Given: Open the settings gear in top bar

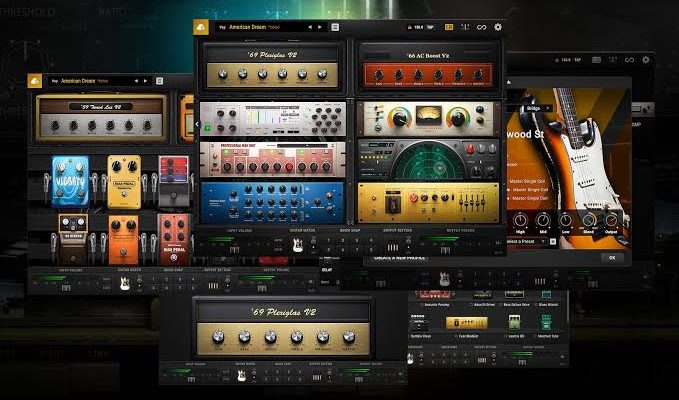Looking at the screenshot, I should [498, 26].
